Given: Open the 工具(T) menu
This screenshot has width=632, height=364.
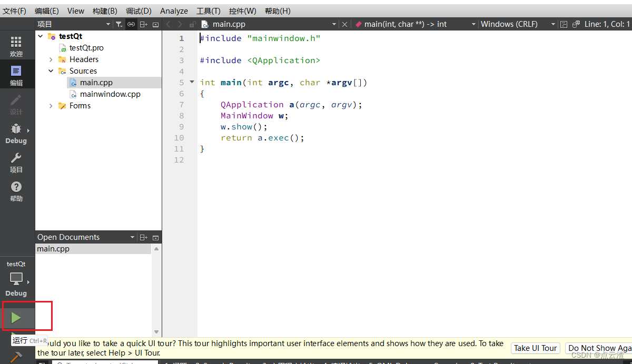Looking at the screenshot, I should pos(209,11).
